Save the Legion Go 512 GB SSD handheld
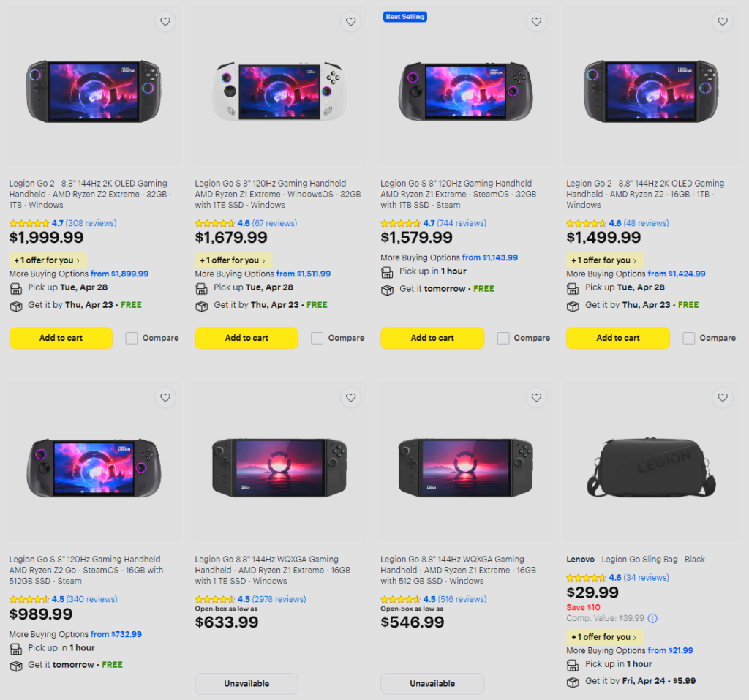749x700 pixels. pyautogui.click(x=537, y=398)
